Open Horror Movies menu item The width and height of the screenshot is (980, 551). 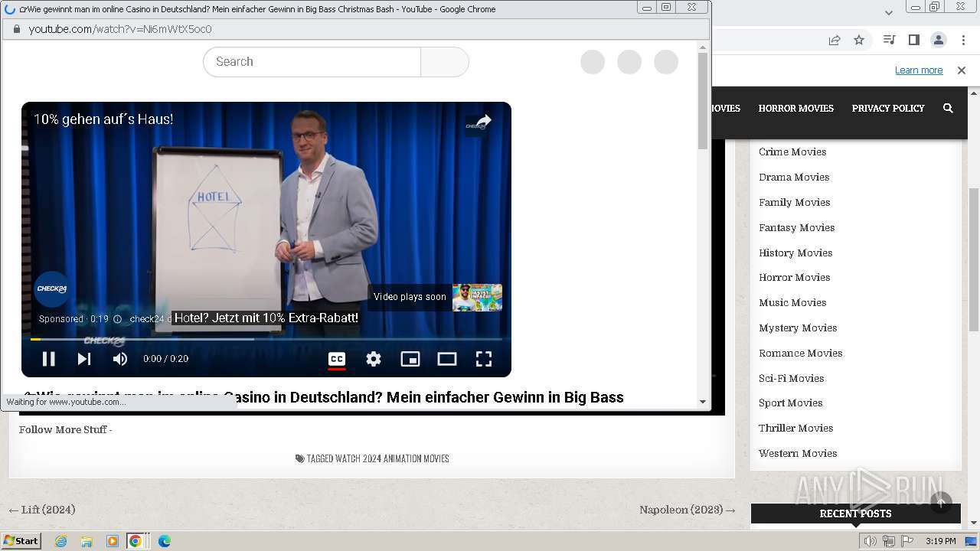pos(795,108)
